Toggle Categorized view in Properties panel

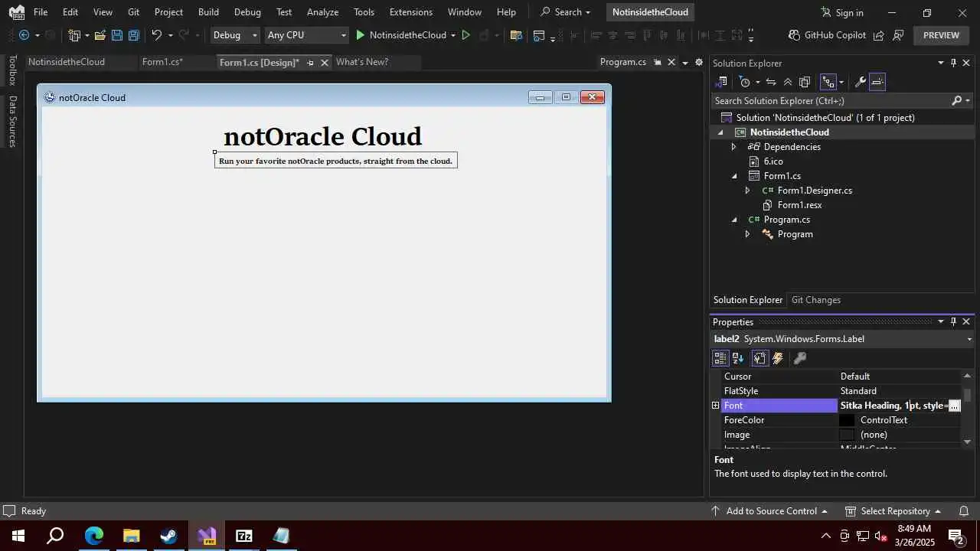click(x=720, y=358)
